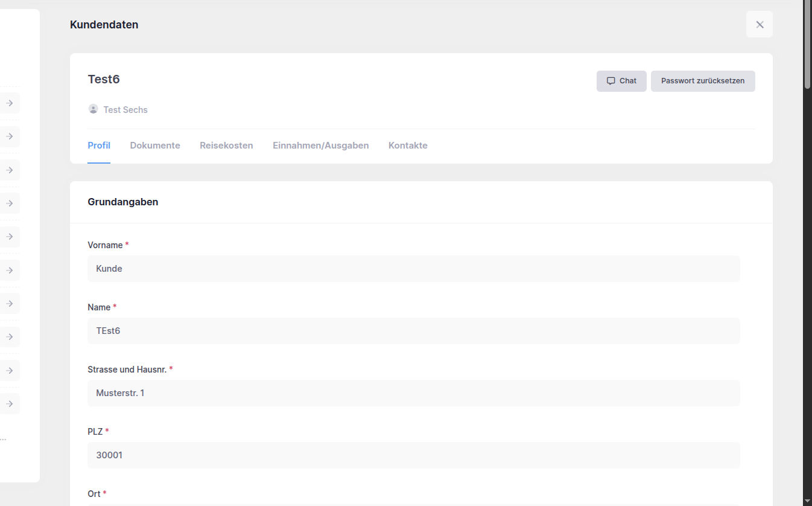Viewport: 812px width, 506px height.
Task: Click the second arrow icon in the left sidebar
Action: pyautogui.click(x=10, y=136)
